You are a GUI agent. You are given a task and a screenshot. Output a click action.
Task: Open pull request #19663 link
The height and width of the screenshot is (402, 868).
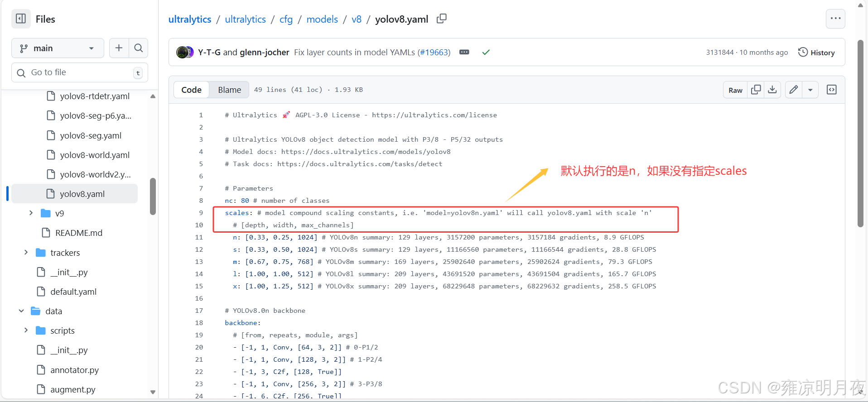[x=434, y=53]
